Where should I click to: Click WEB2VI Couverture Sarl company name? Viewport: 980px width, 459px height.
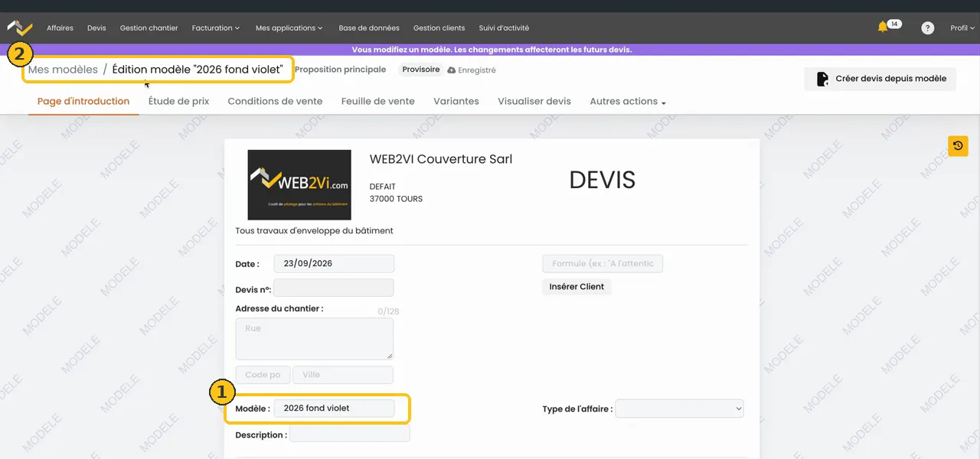[x=441, y=159]
